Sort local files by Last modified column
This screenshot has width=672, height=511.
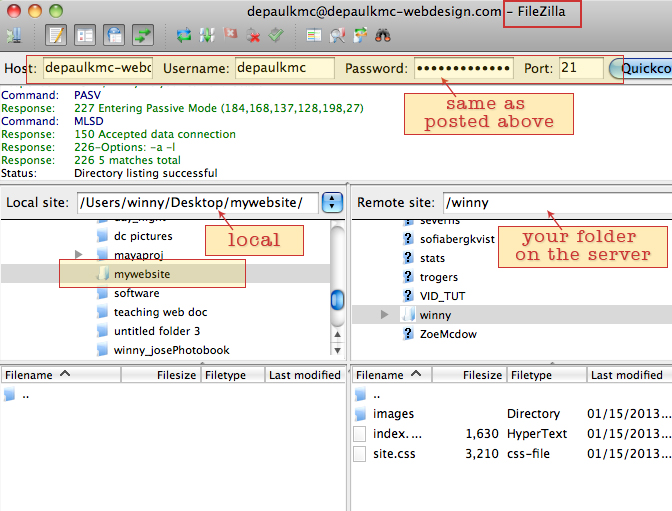click(305, 375)
